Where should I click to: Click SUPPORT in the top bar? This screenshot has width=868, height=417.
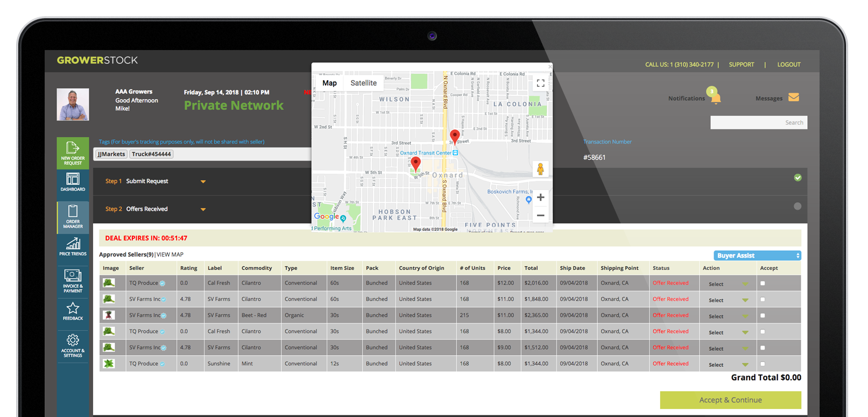tap(742, 65)
